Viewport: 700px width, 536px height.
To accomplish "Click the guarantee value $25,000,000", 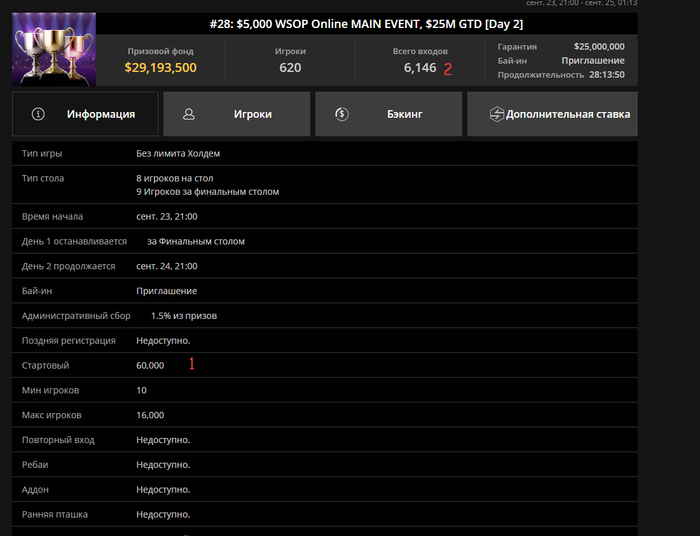I will [599, 46].
